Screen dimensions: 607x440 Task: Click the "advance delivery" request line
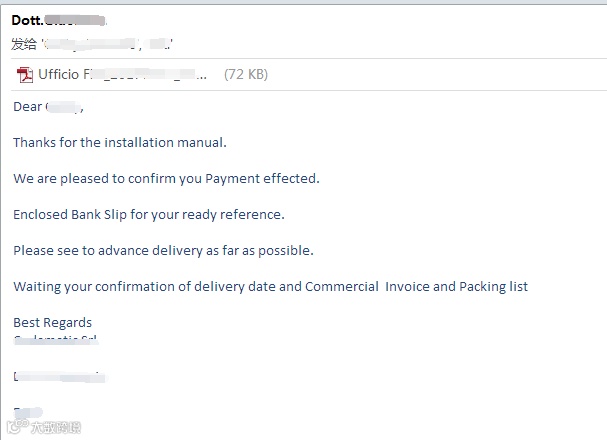[163, 251]
